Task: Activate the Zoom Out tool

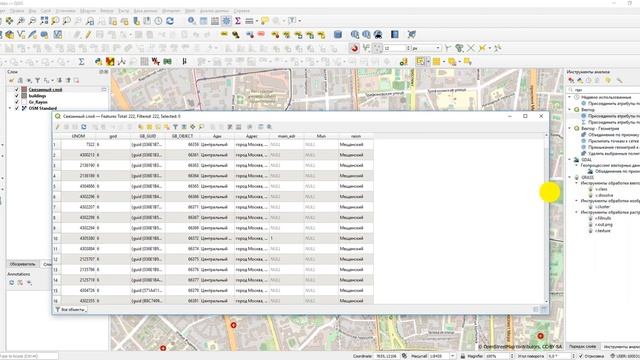Action: click(32, 20)
